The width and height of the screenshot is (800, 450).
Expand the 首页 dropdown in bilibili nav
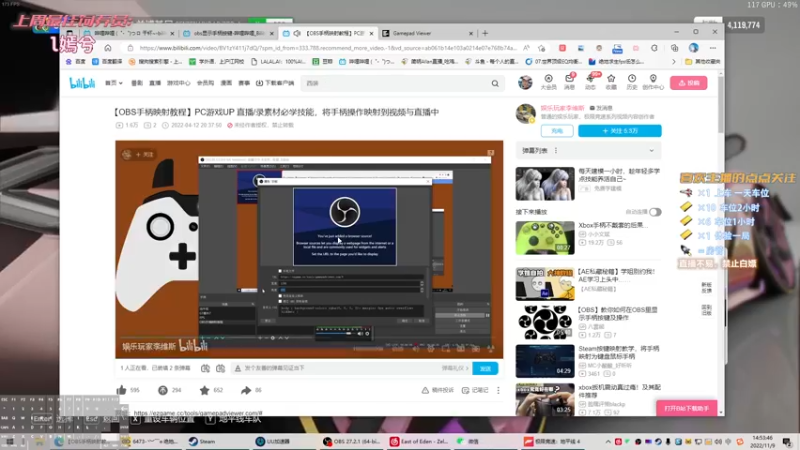(x=114, y=83)
